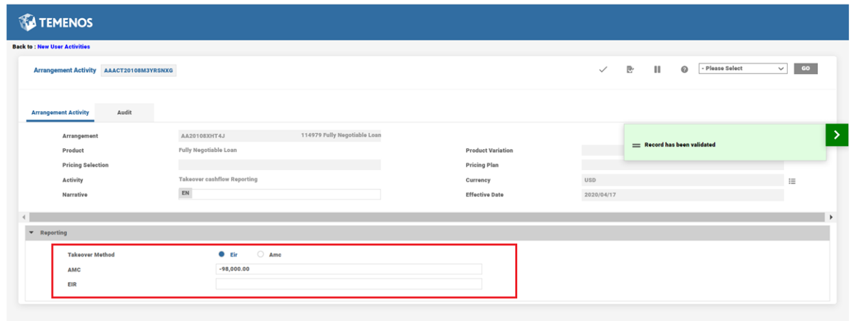This screenshot has width=868, height=321.
Task: Click the validate deal document icon
Action: (630, 69)
